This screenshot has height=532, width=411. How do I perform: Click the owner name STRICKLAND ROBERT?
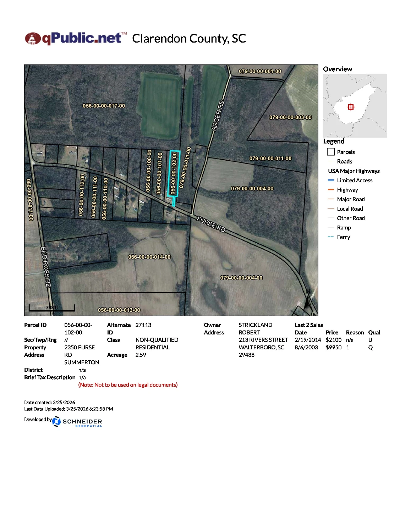pyautogui.click(x=256, y=329)
